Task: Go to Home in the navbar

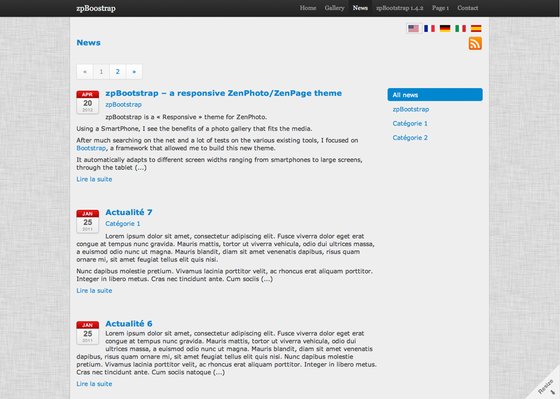Action: [308, 8]
